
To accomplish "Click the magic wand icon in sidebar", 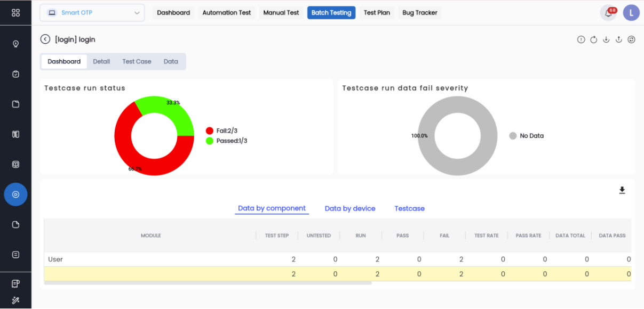I will 15,300.
